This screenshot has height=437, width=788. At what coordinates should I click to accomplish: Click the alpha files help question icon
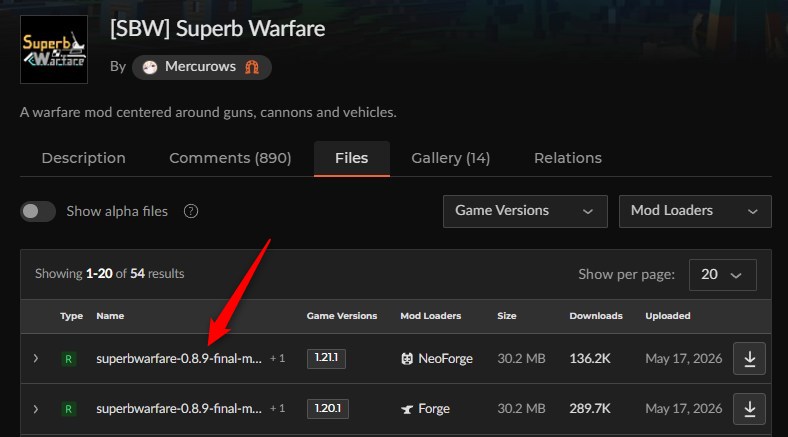pyautogui.click(x=191, y=211)
